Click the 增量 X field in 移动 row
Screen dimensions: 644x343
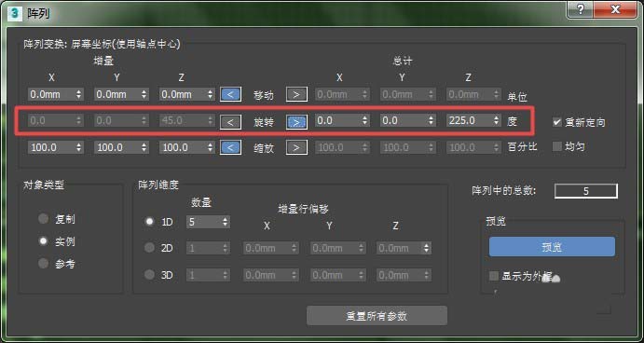tap(55, 94)
